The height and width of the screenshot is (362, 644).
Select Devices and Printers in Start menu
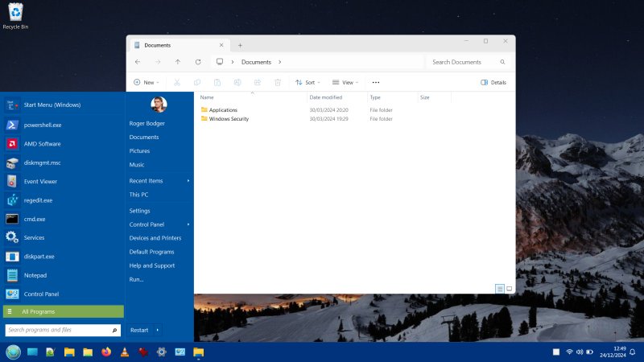155,238
